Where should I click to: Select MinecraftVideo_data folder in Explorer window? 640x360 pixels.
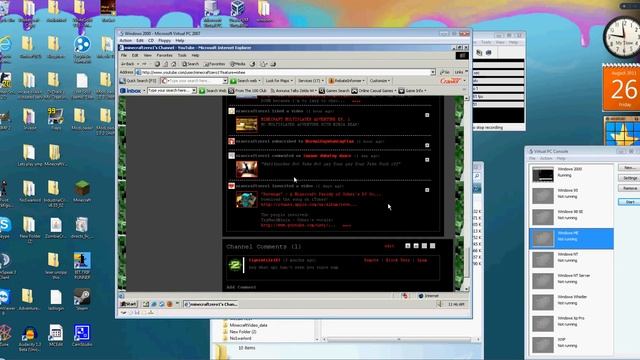point(244,325)
